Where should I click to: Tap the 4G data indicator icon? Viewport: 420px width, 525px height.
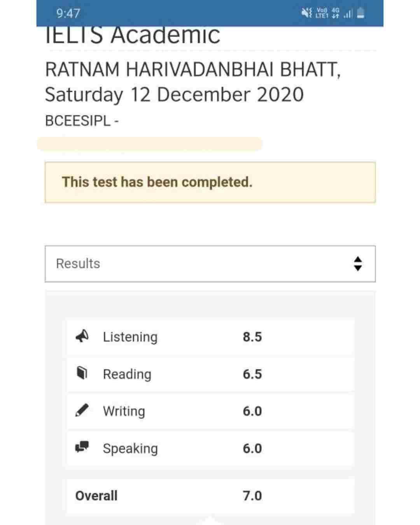[x=335, y=13]
